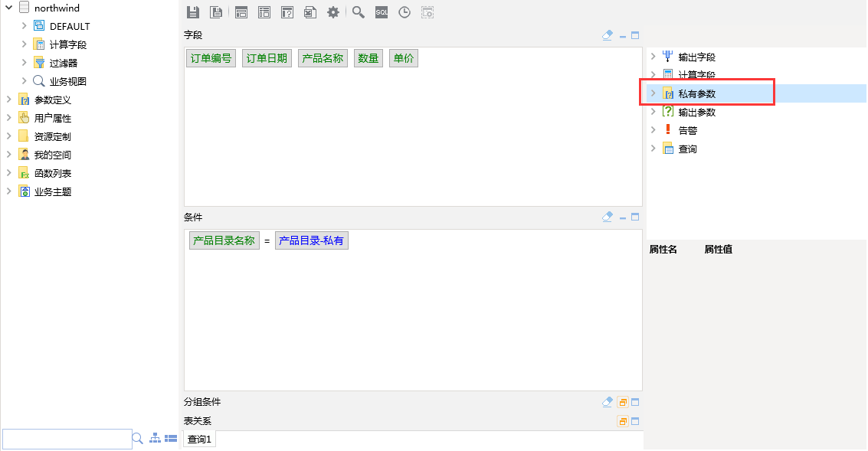The image size is (868, 451).
Task: Restore the 分组条件 panel
Action: [623, 402]
